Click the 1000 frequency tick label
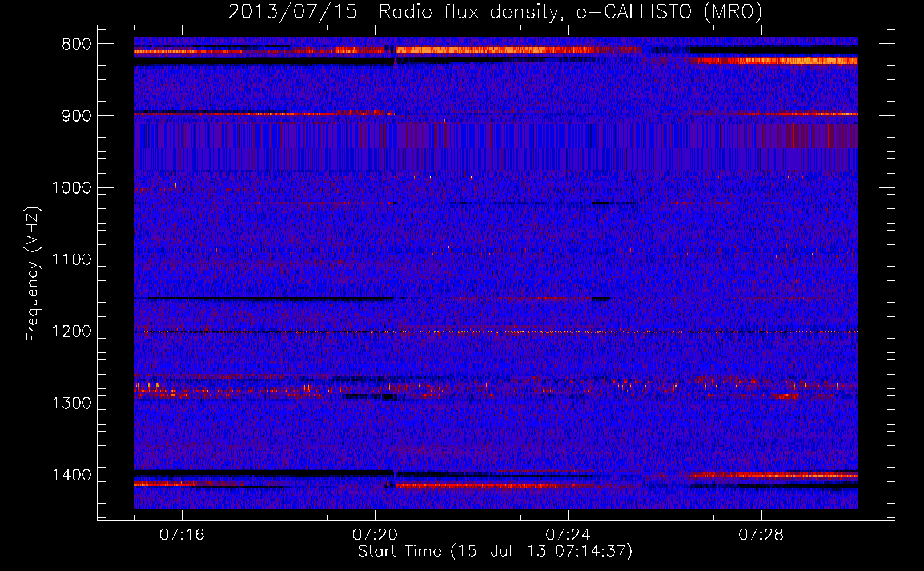Screen dimensions: 924x571 click(x=71, y=188)
